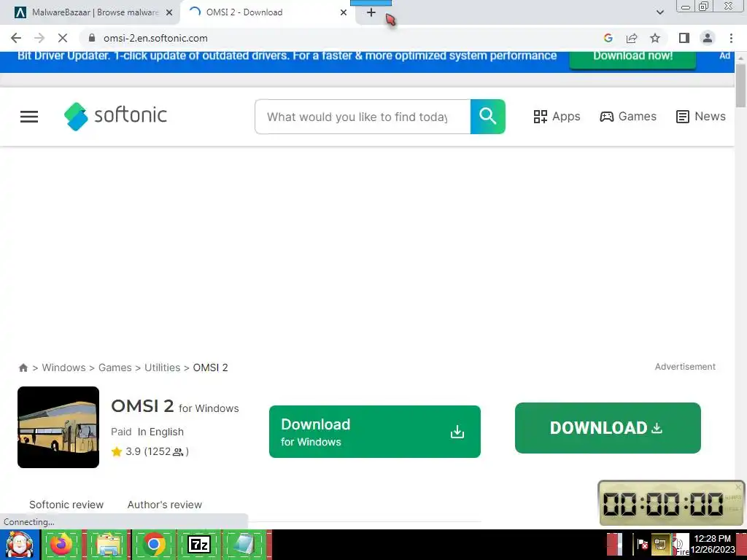Click the 00:00:00 timer widget
747x560 pixels.
671,503
